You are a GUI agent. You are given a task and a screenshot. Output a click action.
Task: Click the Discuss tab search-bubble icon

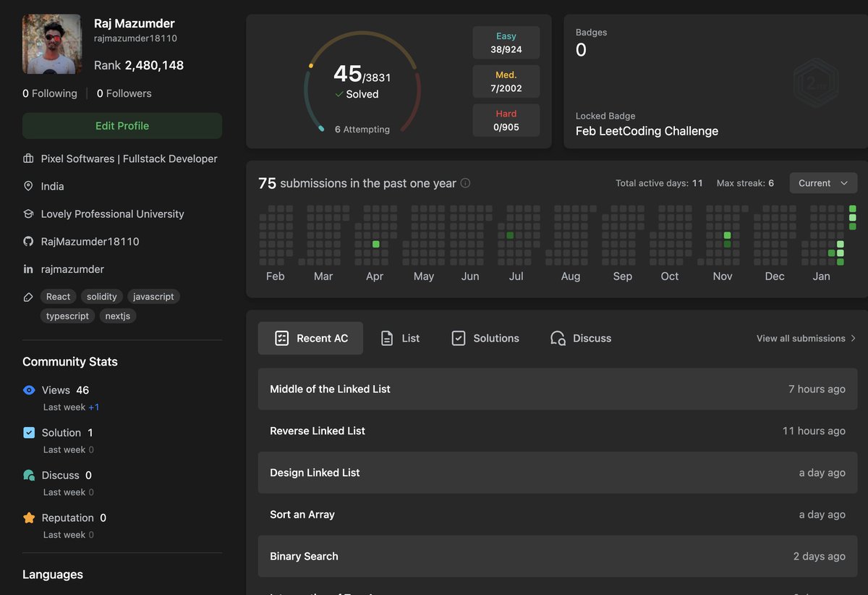[x=558, y=338]
